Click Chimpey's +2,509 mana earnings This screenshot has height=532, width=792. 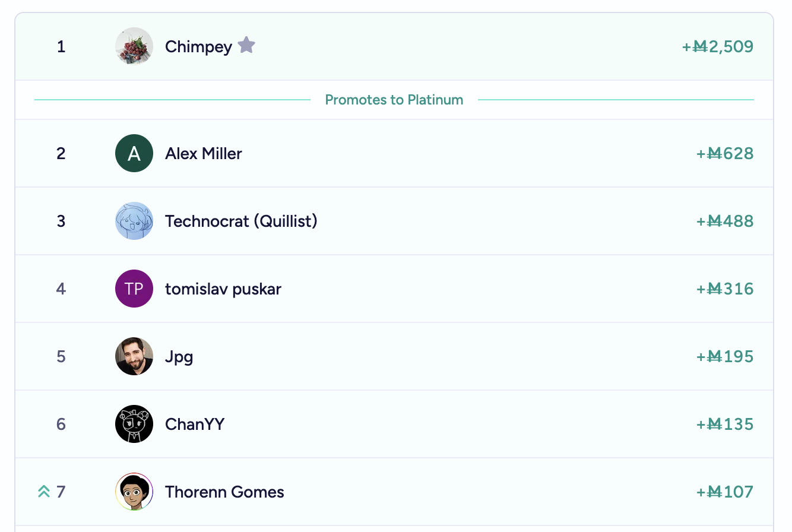coord(717,46)
